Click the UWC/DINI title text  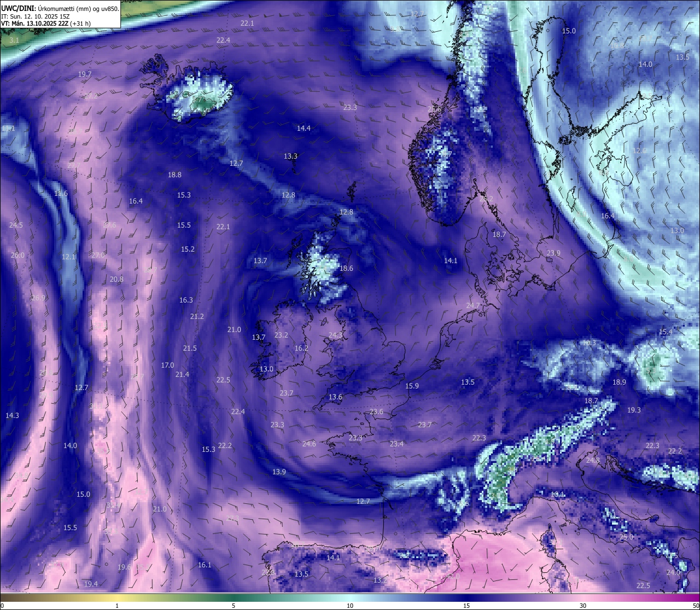[x=17, y=8]
